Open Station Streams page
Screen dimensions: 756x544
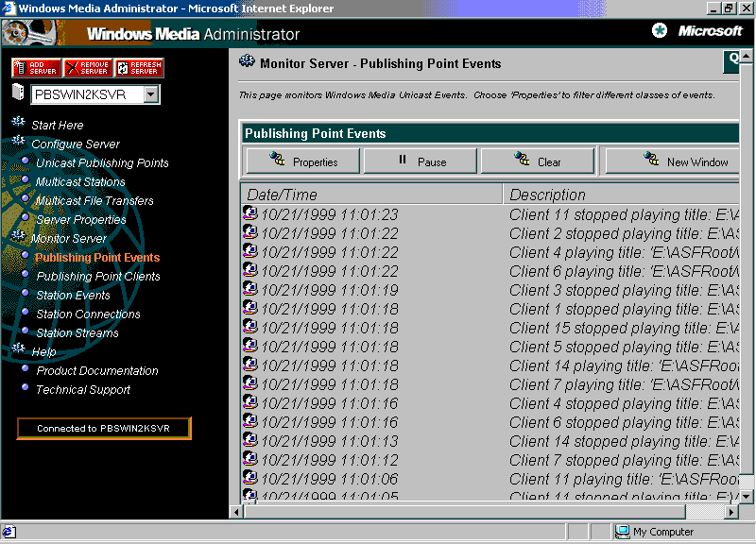click(77, 333)
